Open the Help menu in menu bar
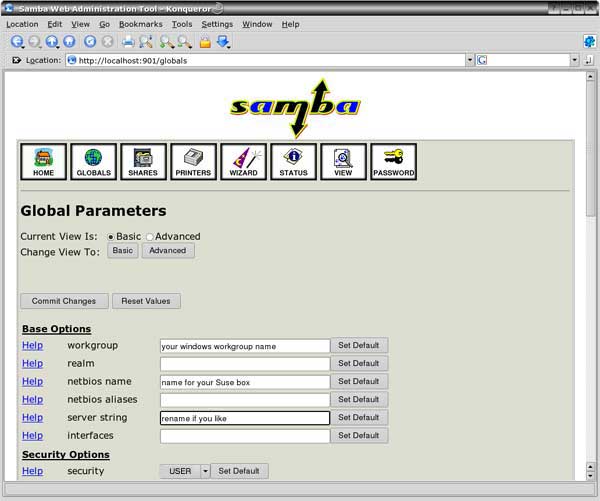The width and height of the screenshot is (600, 501). click(290, 24)
